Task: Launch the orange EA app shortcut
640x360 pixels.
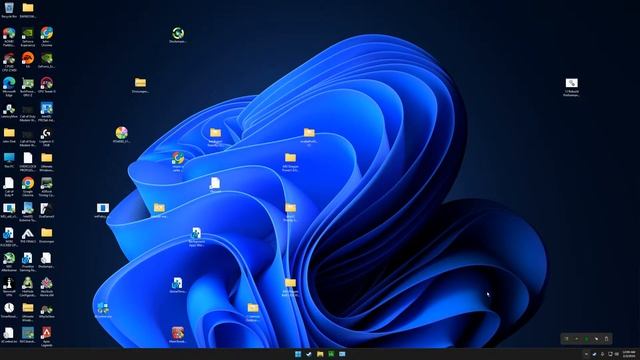Action: [x=28, y=60]
